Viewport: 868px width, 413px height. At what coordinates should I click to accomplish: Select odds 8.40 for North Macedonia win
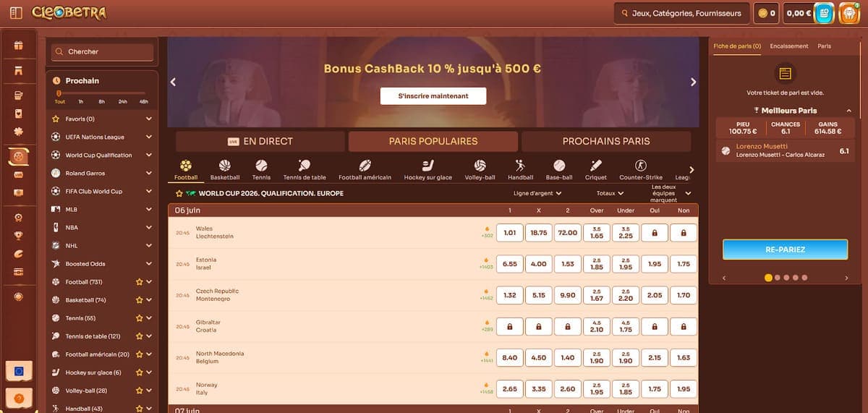(510, 357)
